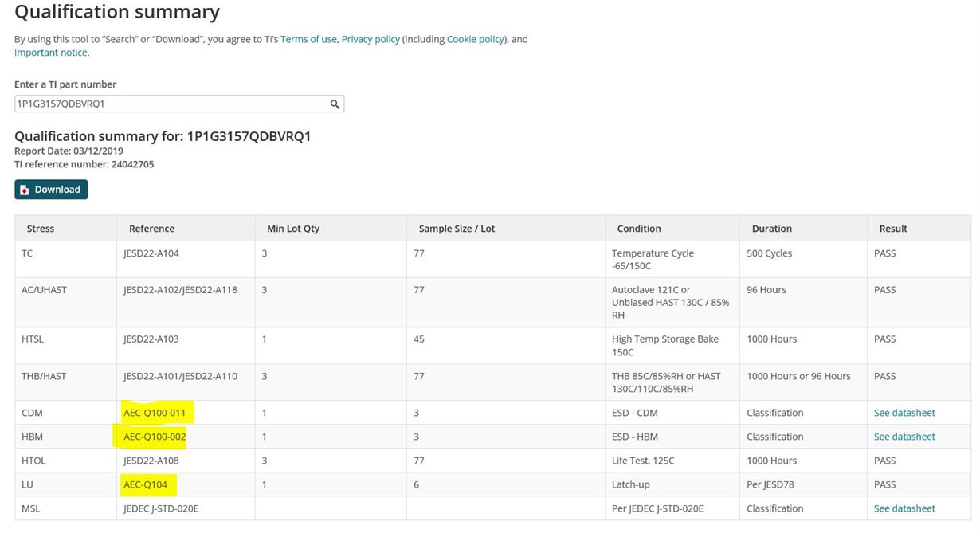Image resolution: width=980 pixels, height=537 pixels.
Task: Open the Cookie policy link
Action: click(476, 39)
